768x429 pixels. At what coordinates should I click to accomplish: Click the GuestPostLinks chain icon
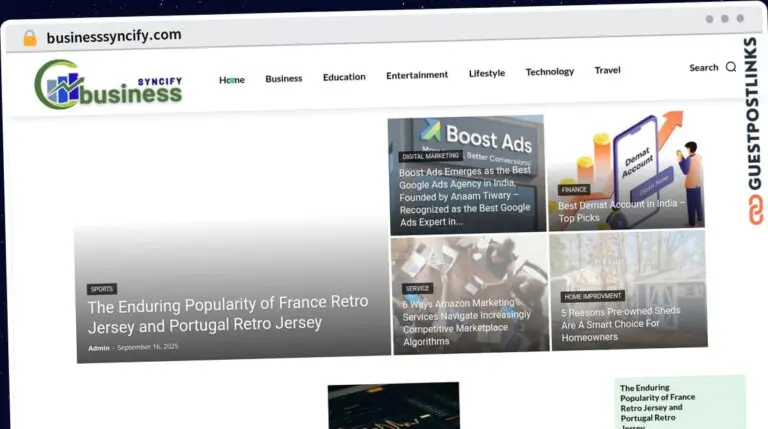click(752, 209)
